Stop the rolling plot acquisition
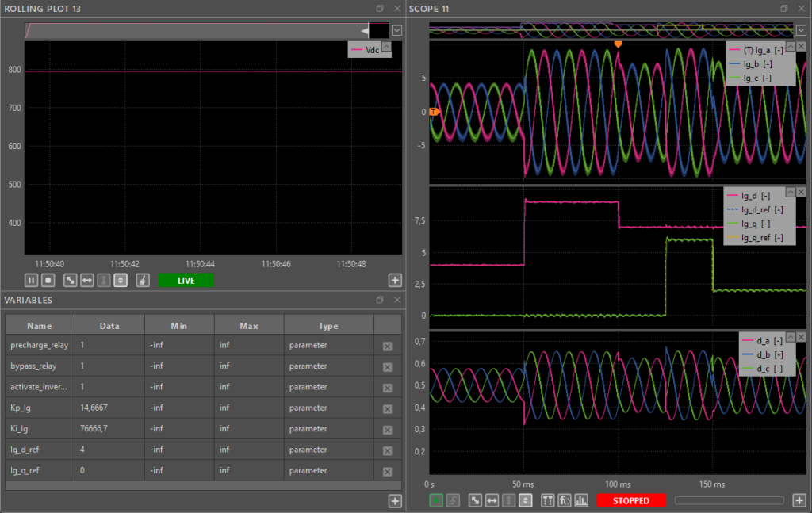 coord(48,280)
